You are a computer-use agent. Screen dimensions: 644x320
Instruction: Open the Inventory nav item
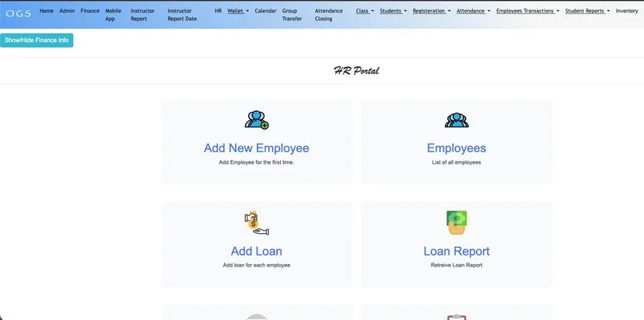coord(627,11)
